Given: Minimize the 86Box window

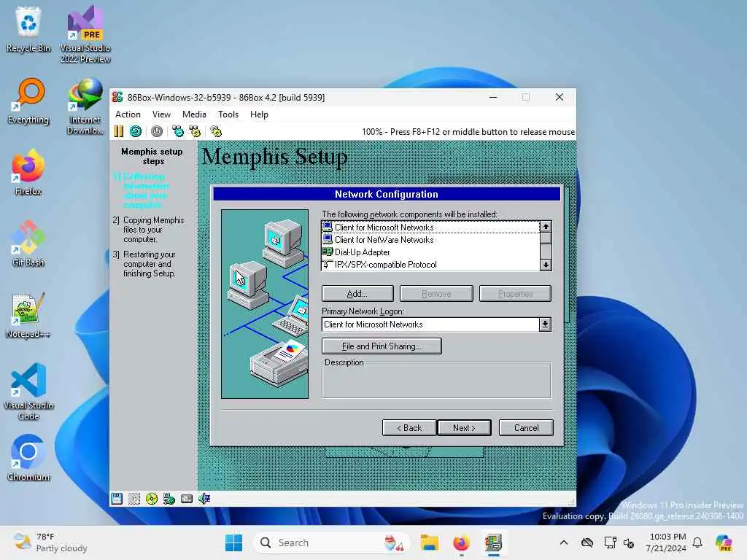Looking at the screenshot, I should click(494, 97).
